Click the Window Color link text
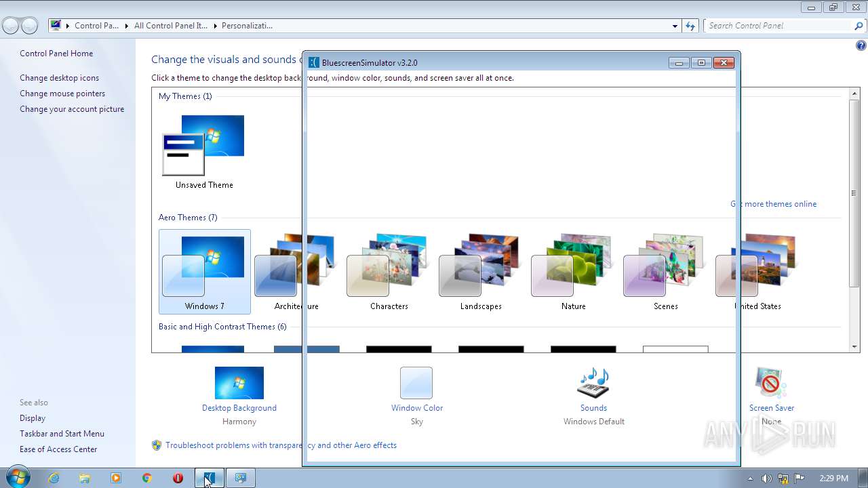The image size is (868, 488). click(417, 408)
